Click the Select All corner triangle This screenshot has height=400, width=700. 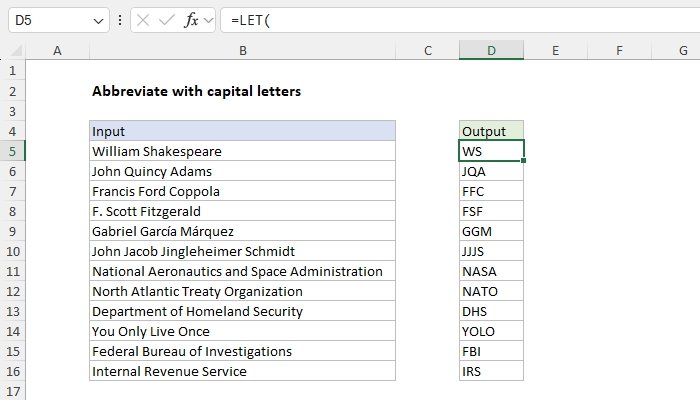[16, 51]
